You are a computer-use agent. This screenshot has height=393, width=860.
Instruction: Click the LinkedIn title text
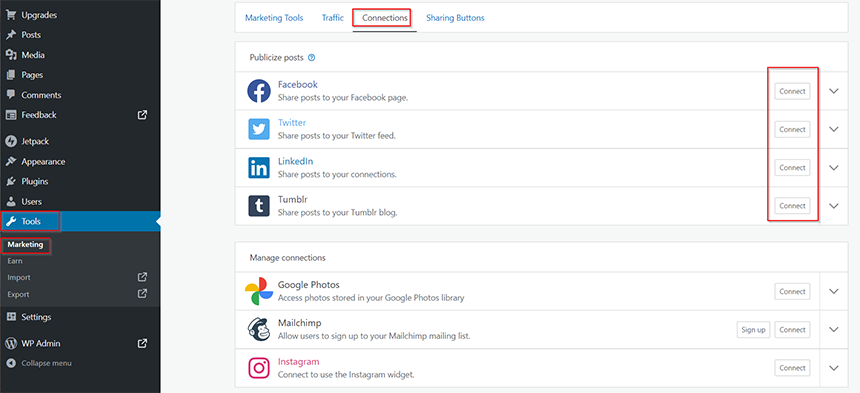pyautogui.click(x=296, y=161)
